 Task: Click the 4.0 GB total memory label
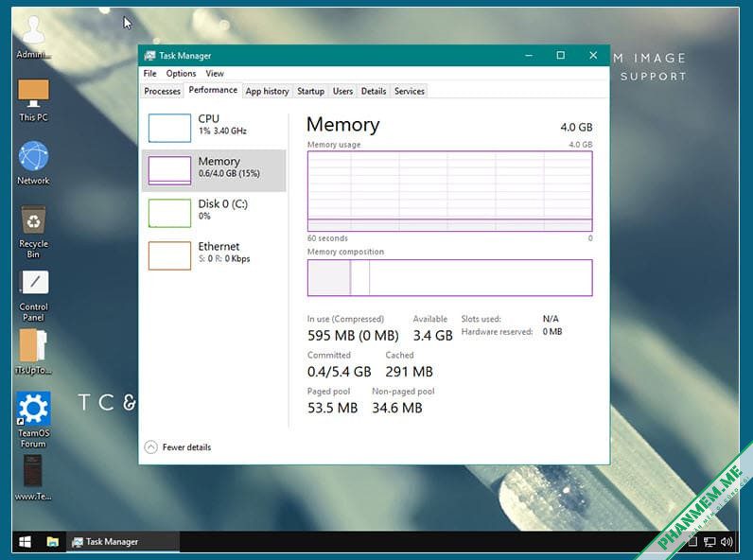576,128
